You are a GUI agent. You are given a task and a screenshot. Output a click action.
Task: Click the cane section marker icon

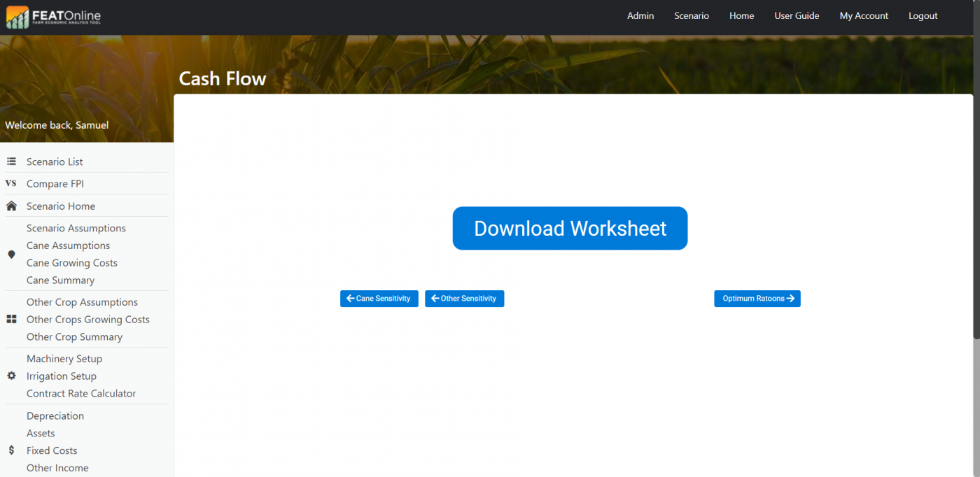(x=11, y=255)
